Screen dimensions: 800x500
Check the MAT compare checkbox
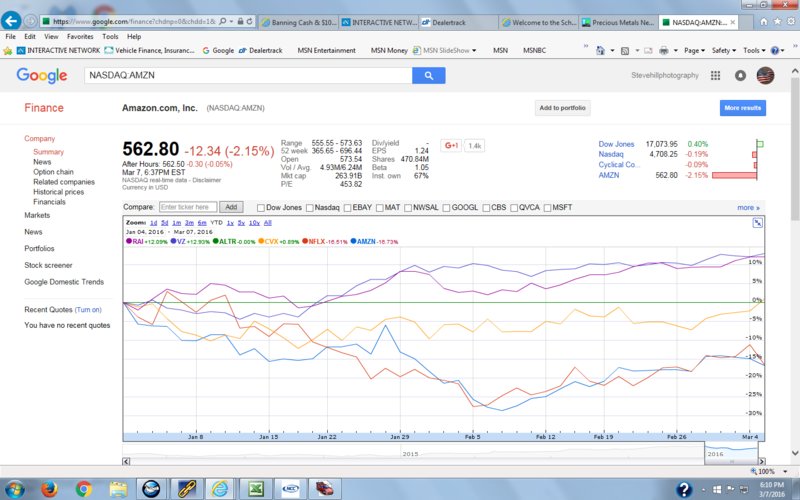[x=380, y=208]
